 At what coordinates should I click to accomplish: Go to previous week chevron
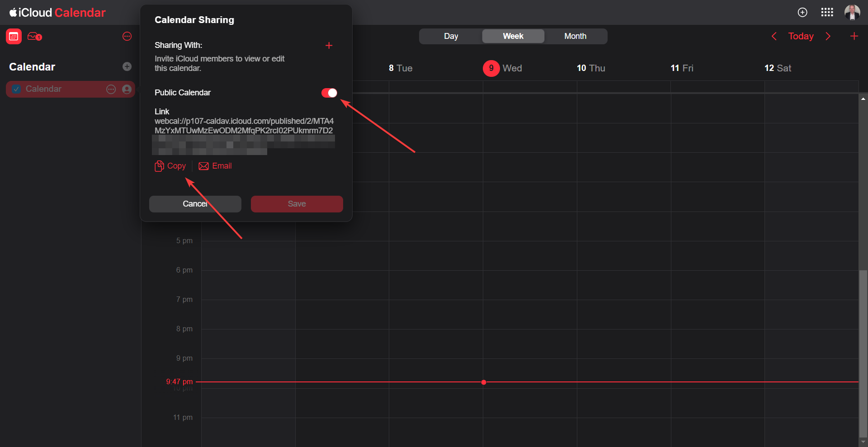pyautogui.click(x=774, y=36)
